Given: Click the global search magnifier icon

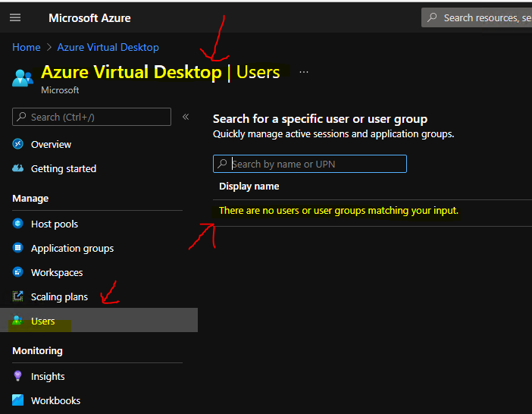Looking at the screenshot, I should (432, 17).
